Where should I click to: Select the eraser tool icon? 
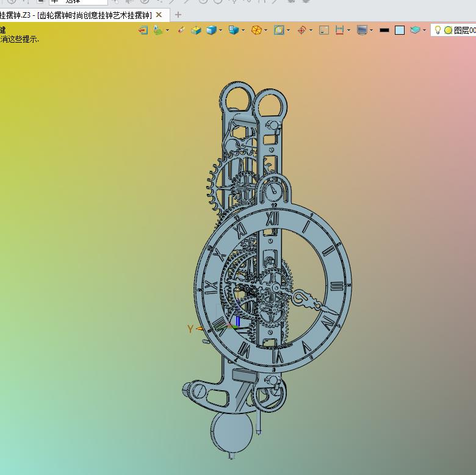pos(181,30)
